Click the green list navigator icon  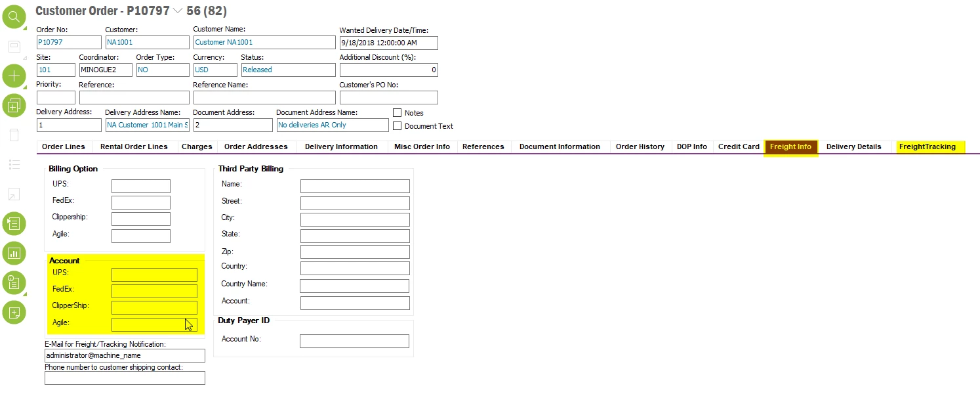(14, 223)
